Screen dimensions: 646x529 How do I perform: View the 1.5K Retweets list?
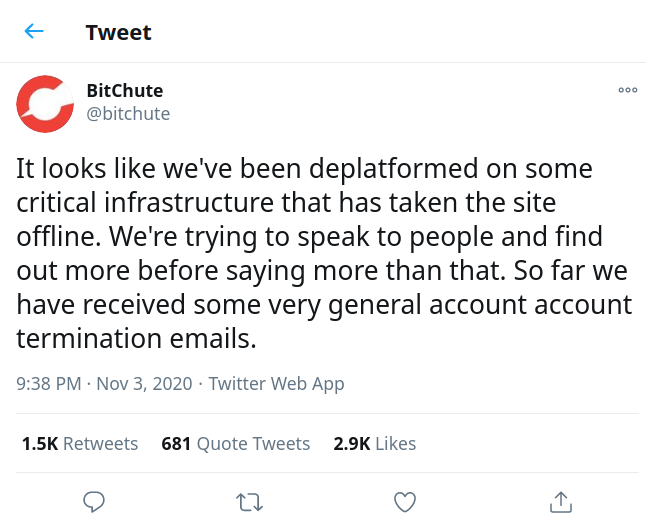80,443
